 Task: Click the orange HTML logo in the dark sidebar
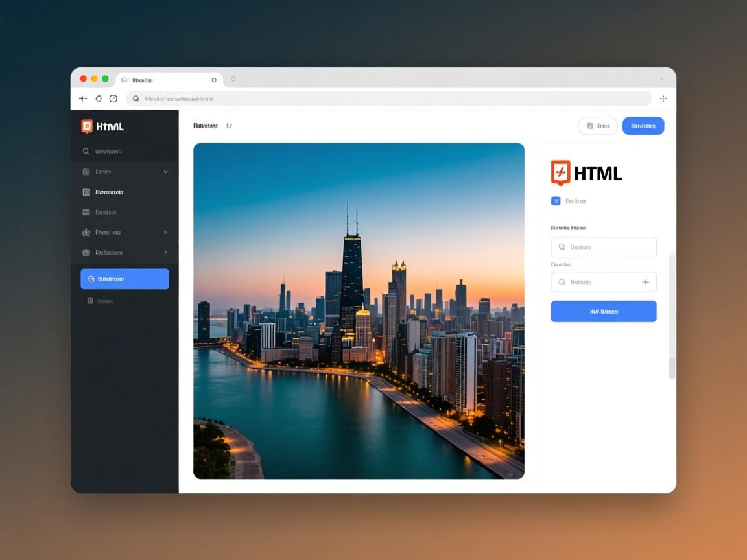point(87,126)
